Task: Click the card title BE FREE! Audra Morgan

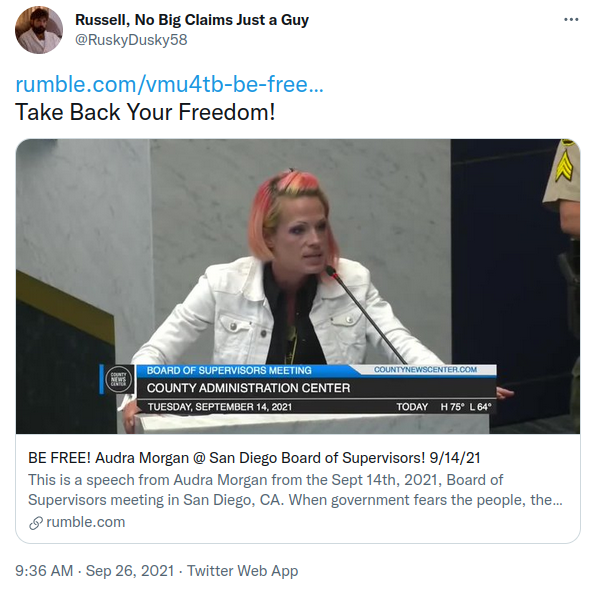Action: point(254,458)
